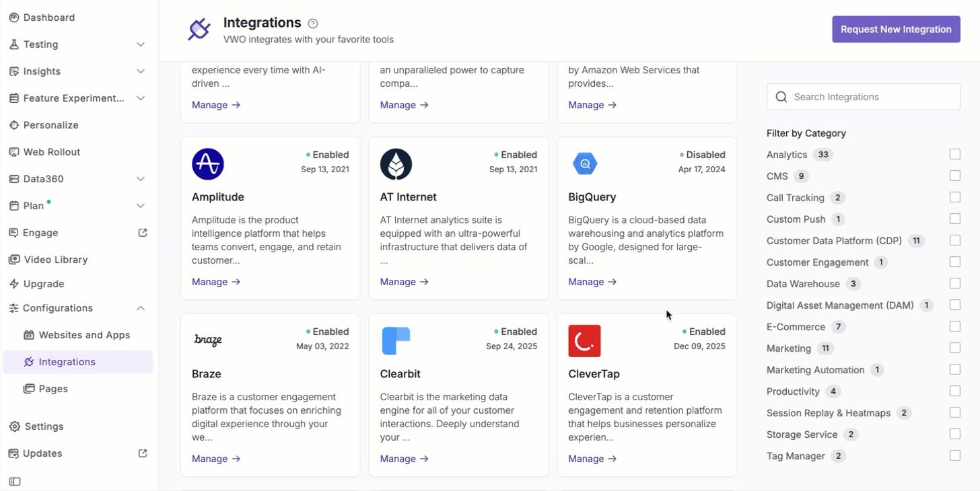Check the Analytics category filter
The width and height of the screenshot is (980, 491).
[954, 154]
